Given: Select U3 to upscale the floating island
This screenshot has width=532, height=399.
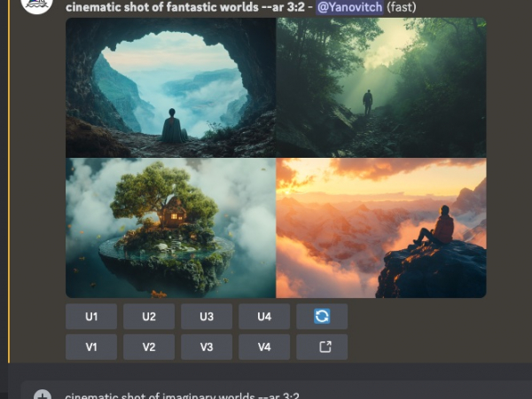Looking at the screenshot, I should click(x=207, y=317).
